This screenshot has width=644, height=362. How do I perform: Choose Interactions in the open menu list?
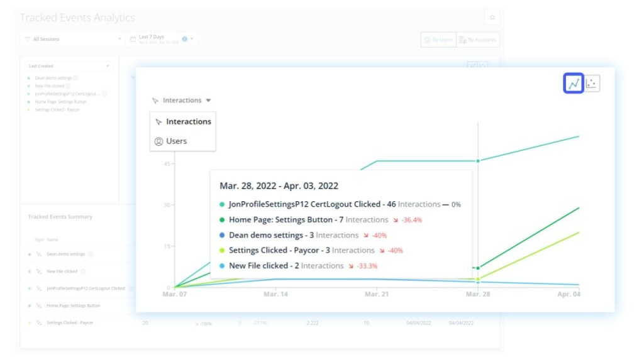188,122
